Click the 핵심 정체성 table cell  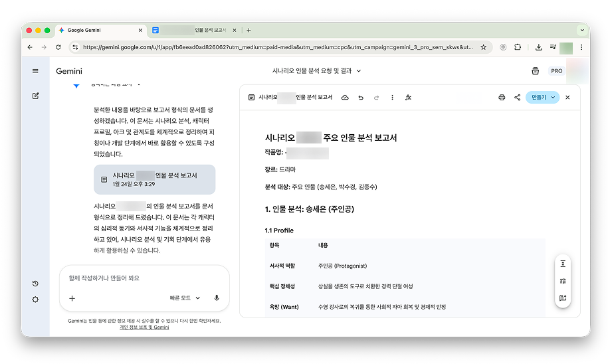pyautogui.click(x=282, y=286)
